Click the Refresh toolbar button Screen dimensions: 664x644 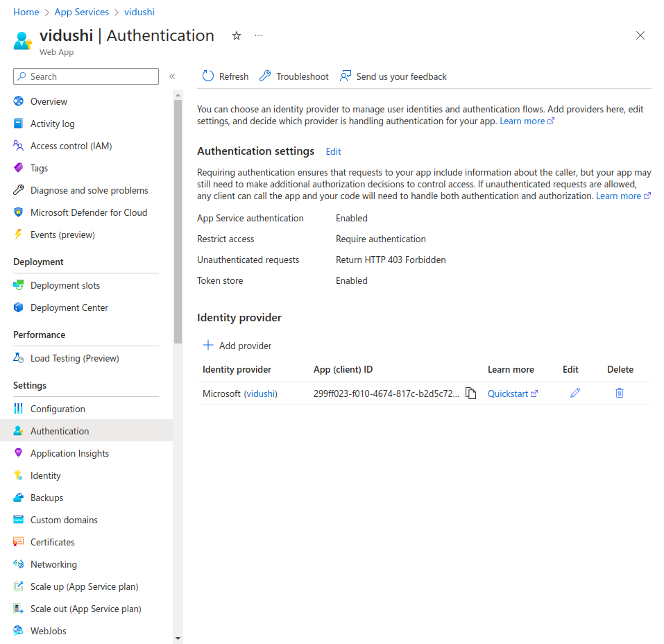click(225, 76)
